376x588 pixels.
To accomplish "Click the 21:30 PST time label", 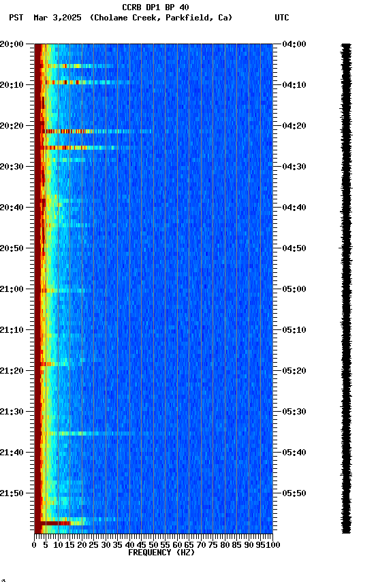I will click(12, 412).
